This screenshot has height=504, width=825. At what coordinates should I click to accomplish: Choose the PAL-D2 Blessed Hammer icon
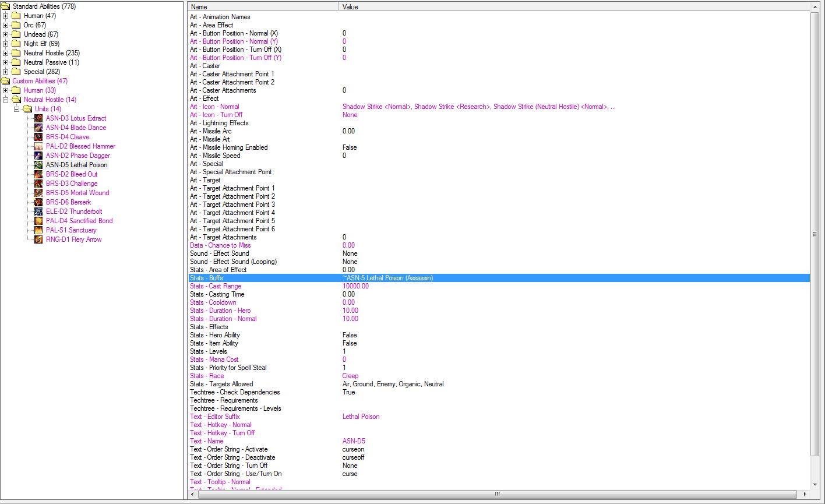point(38,146)
